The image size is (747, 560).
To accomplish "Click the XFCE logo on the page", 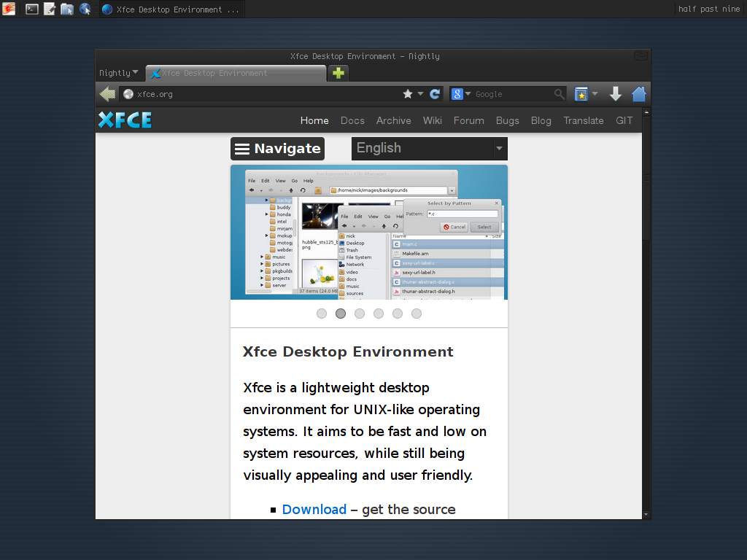I will click(x=125, y=120).
